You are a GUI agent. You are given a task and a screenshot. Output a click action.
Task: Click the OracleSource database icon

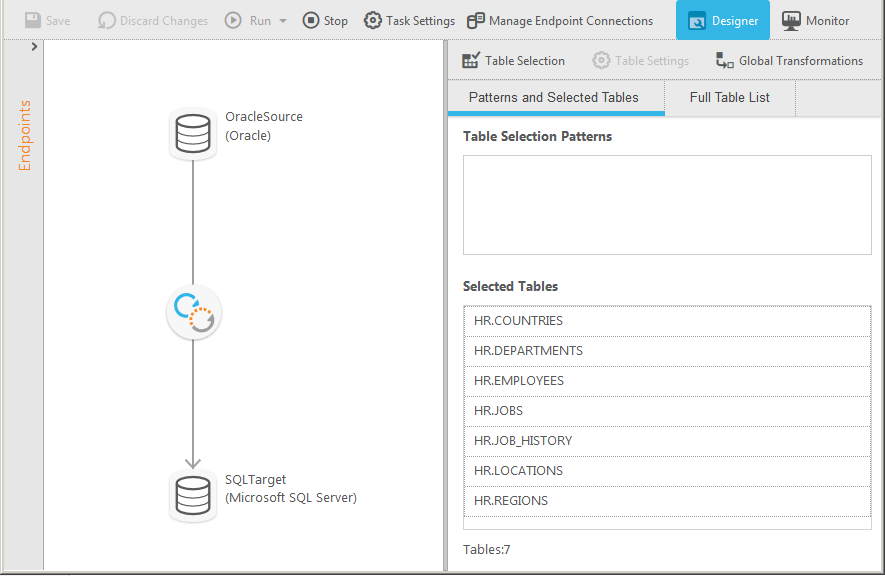[193, 134]
